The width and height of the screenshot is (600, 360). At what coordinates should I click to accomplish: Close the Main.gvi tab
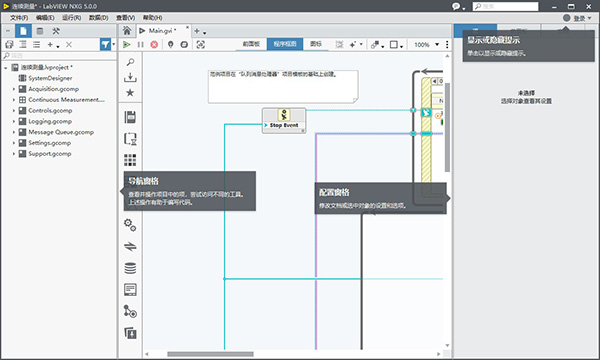pyautogui.click(x=187, y=28)
